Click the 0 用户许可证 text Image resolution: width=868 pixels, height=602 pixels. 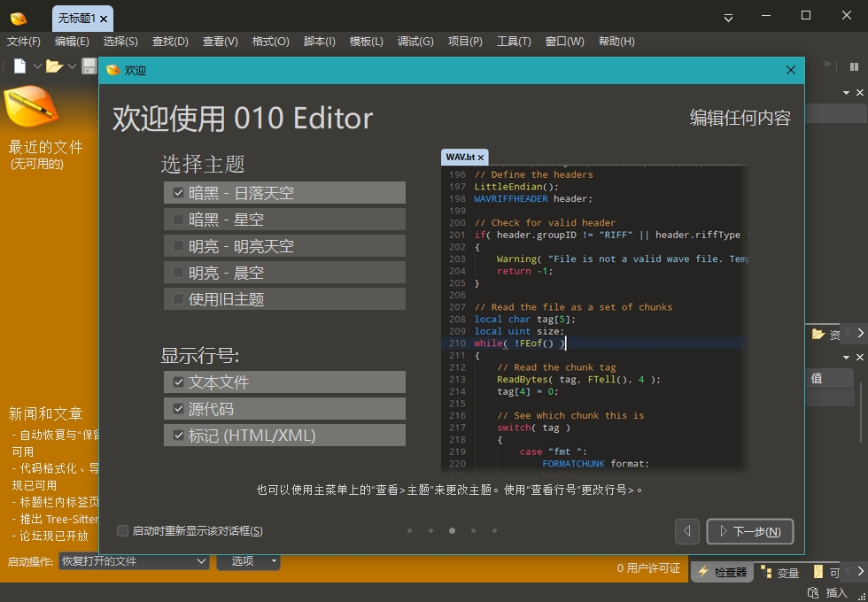648,568
